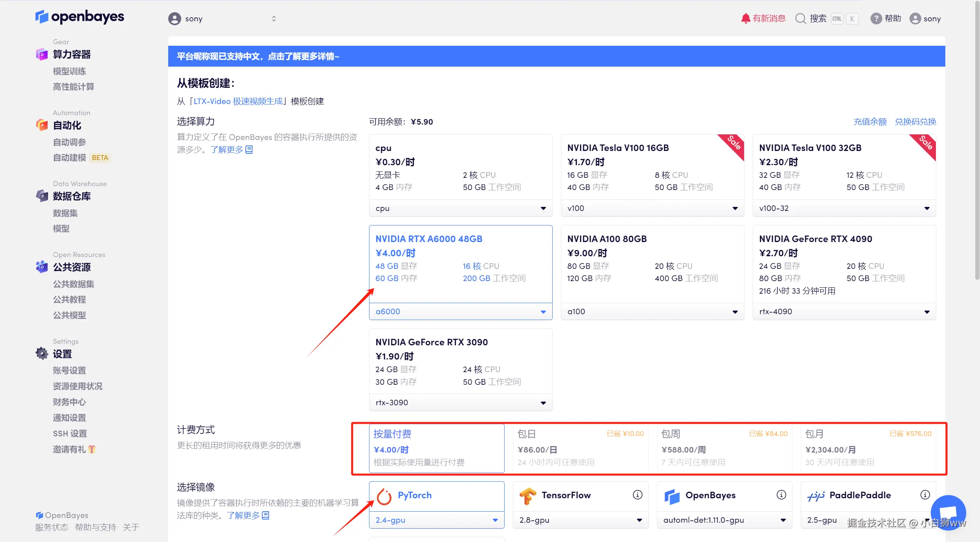The width and height of the screenshot is (980, 542).
Task: Select the 包月 monthly billing option
Action: click(x=868, y=448)
